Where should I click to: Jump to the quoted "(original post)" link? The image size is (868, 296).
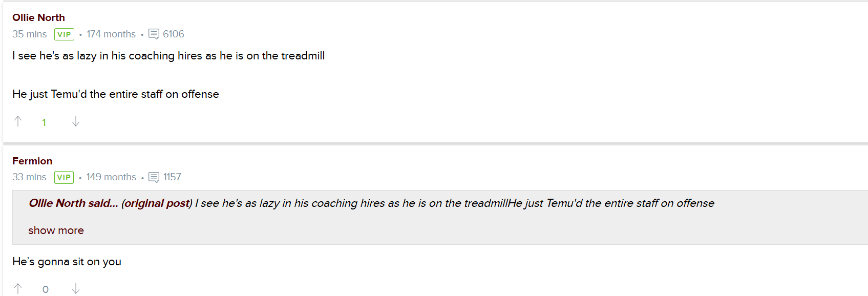[157, 203]
